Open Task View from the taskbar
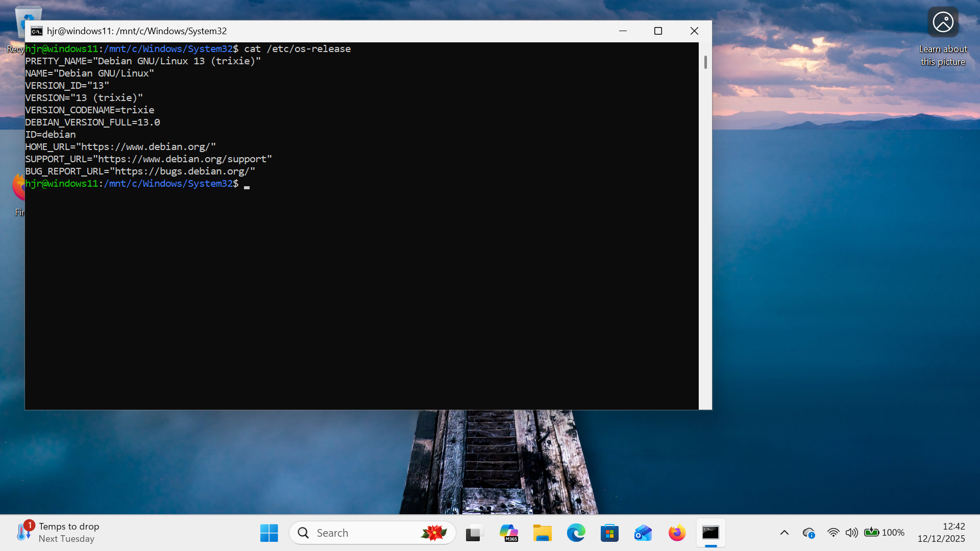Viewport: 980px width, 551px height. [x=474, y=533]
